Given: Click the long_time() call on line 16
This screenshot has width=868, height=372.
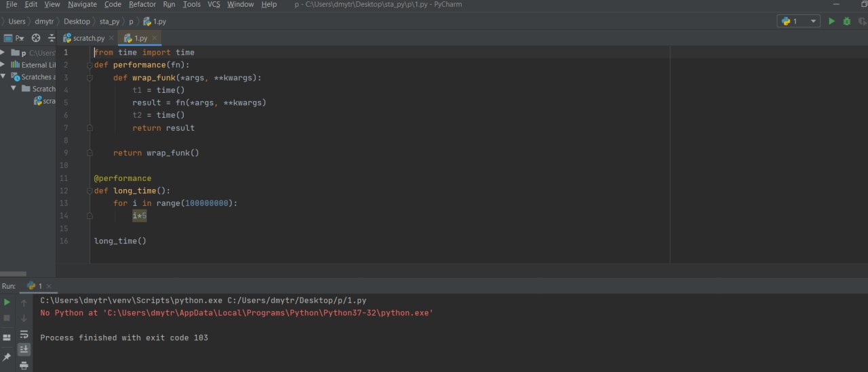Looking at the screenshot, I should coord(120,241).
